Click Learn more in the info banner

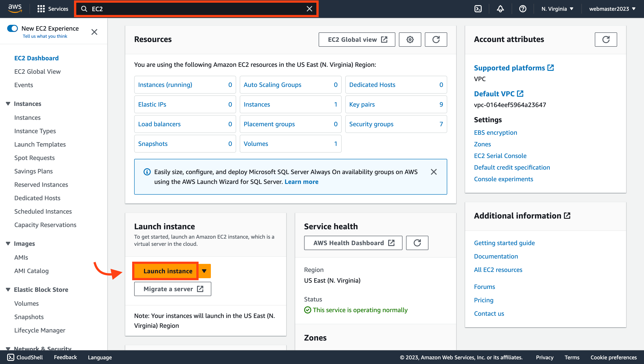point(301,182)
